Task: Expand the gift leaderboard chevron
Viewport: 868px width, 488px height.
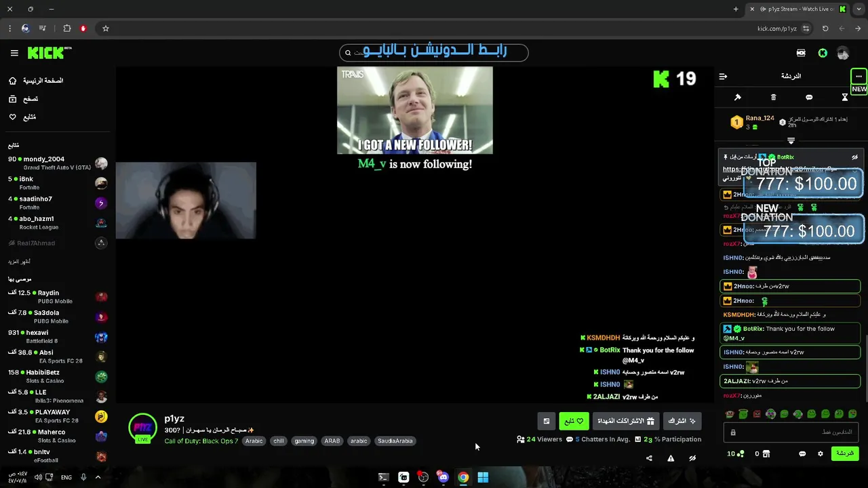Action: (791, 140)
